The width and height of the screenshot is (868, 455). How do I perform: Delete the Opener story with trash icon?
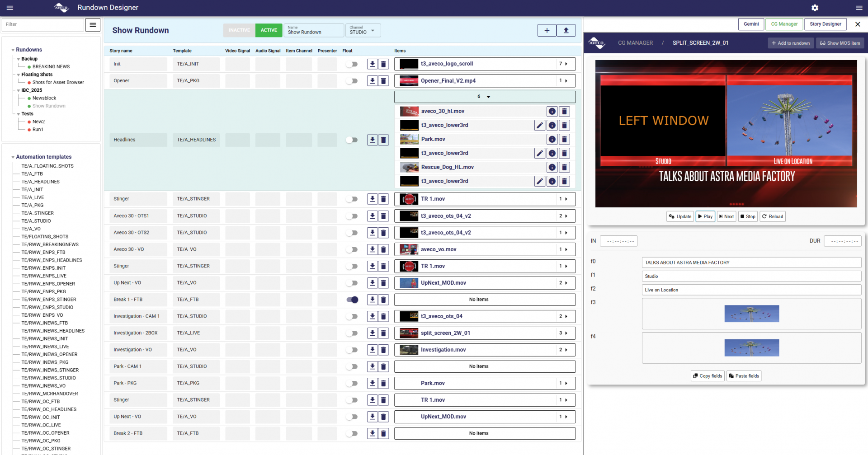click(383, 81)
